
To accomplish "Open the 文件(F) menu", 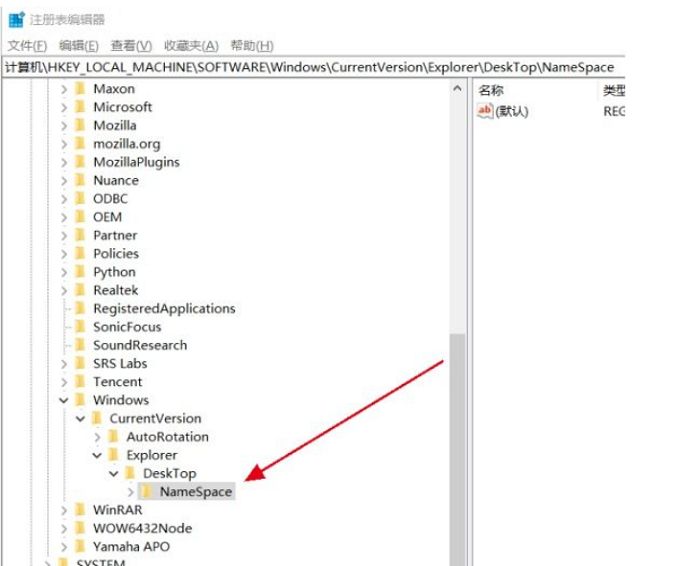I will [x=27, y=46].
